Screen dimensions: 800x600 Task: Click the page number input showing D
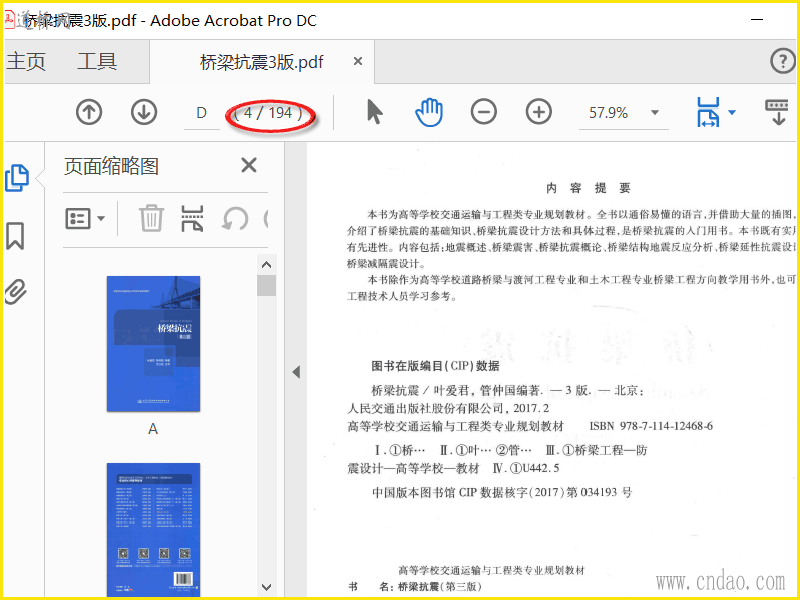pyautogui.click(x=202, y=113)
